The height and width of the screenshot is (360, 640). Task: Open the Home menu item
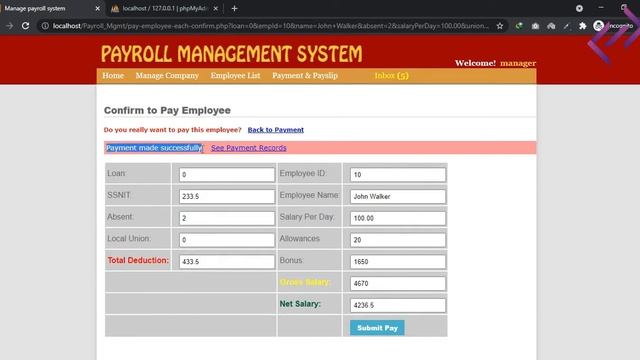tap(113, 76)
